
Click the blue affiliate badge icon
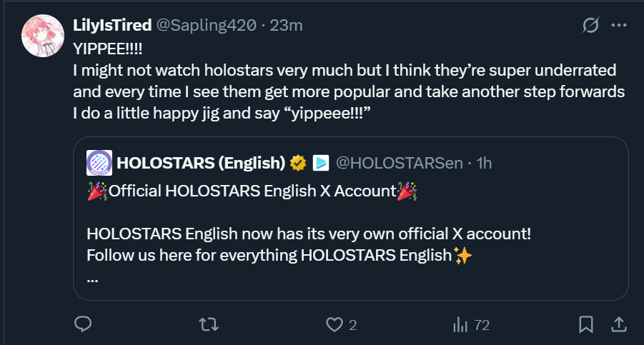click(x=320, y=163)
